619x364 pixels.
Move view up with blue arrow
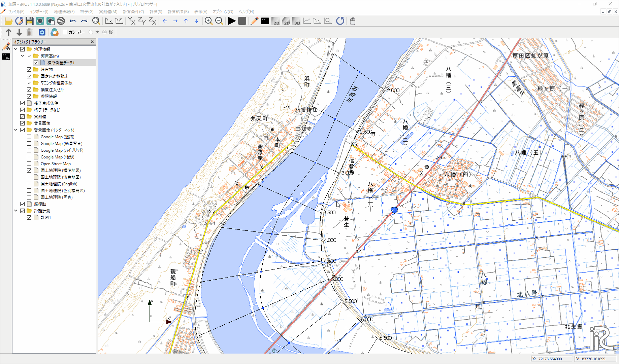pos(186,21)
